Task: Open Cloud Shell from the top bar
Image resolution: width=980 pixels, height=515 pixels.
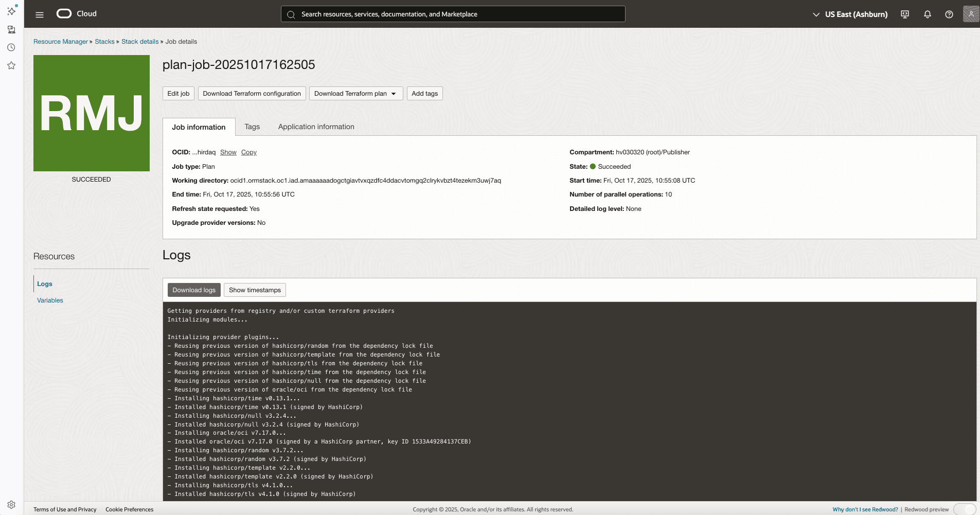Action: (x=904, y=14)
